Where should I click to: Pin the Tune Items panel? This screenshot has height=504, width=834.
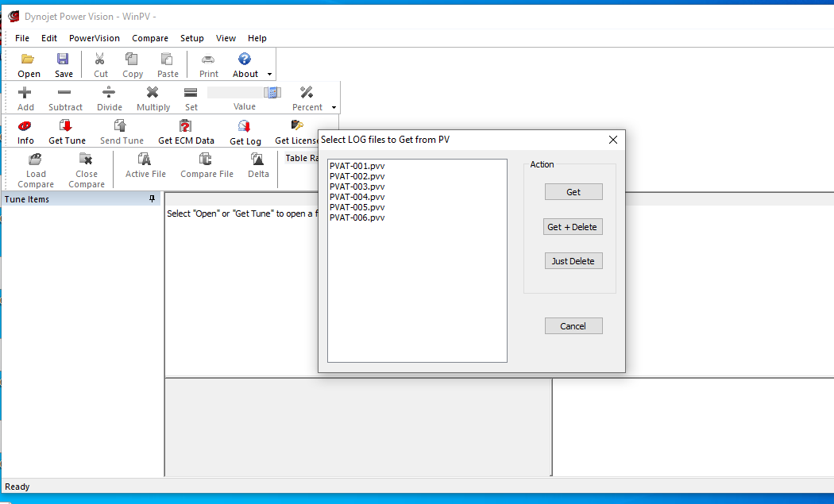[x=153, y=199]
